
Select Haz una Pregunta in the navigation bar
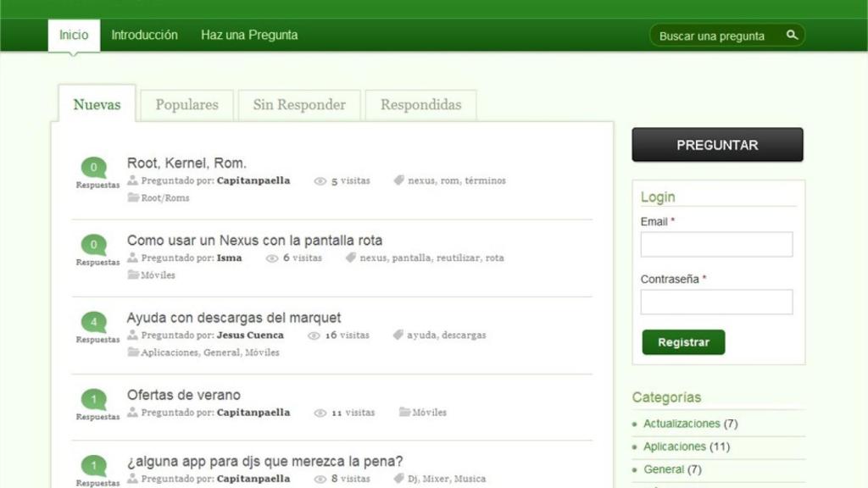[x=249, y=35]
